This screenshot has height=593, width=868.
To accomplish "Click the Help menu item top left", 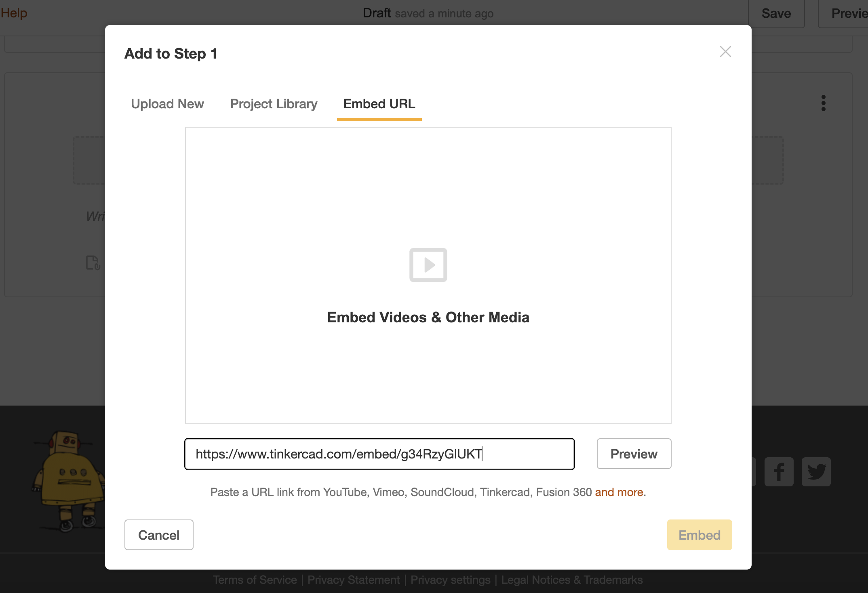I will coord(15,11).
